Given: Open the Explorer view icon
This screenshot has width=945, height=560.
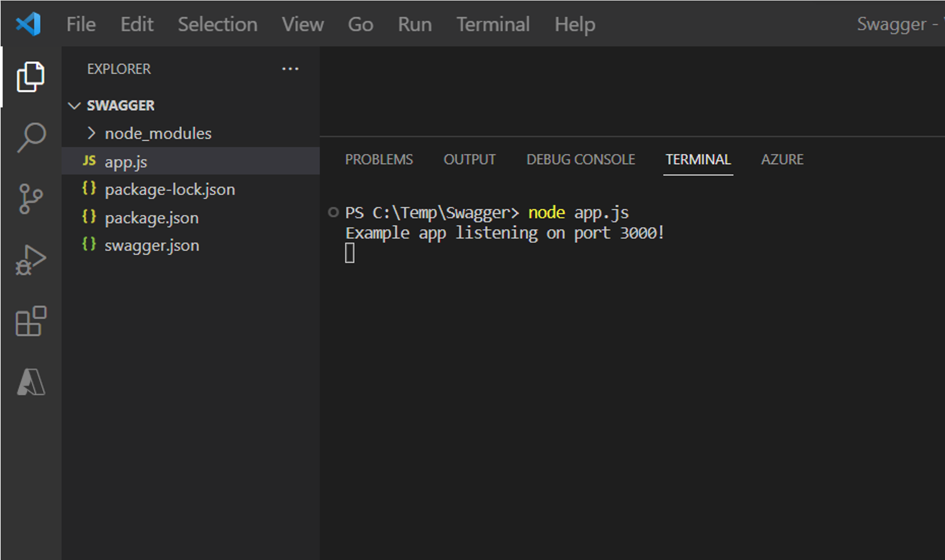Looking at the screenshot, I should 30,76.
